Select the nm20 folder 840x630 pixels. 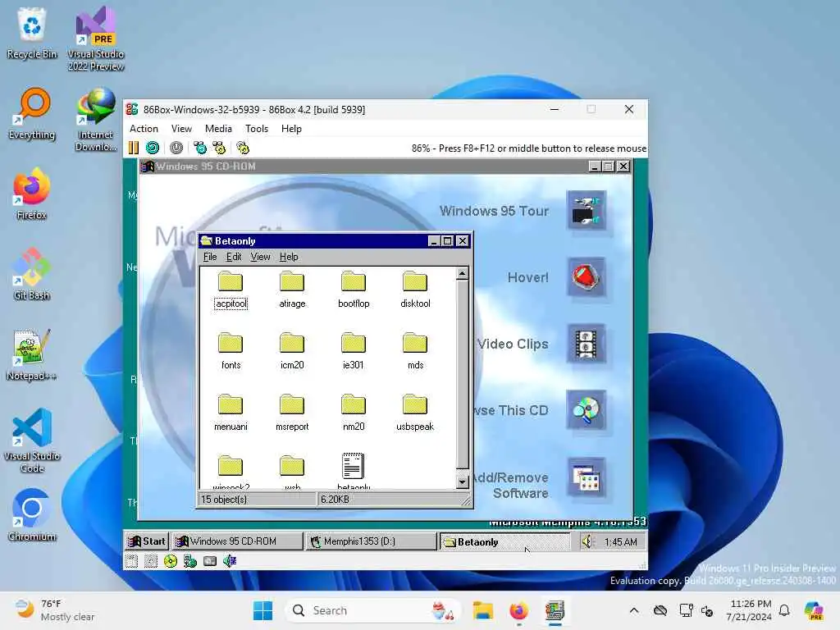[x=354, y=413]
